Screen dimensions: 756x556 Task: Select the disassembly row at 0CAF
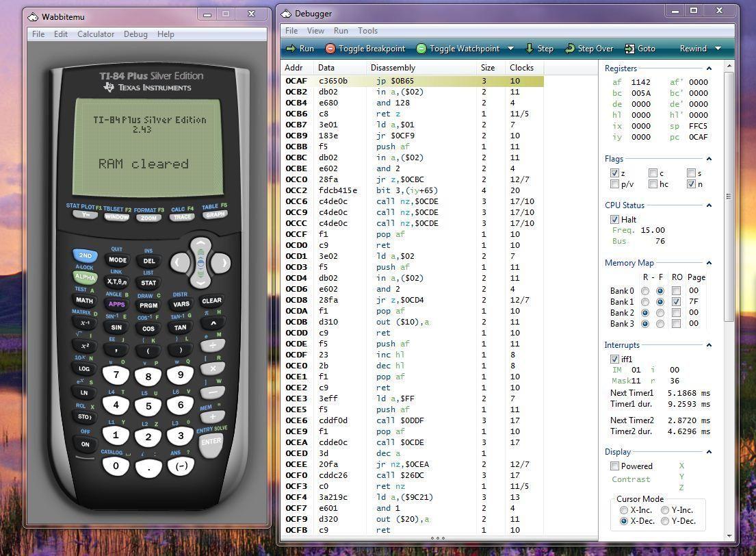pyautogui.click(x=413, y=81)
